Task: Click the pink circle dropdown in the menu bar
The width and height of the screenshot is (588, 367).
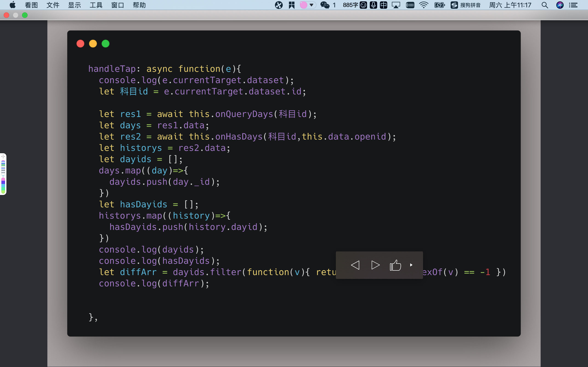Action: pyautogui.click(x=308, y=5)
